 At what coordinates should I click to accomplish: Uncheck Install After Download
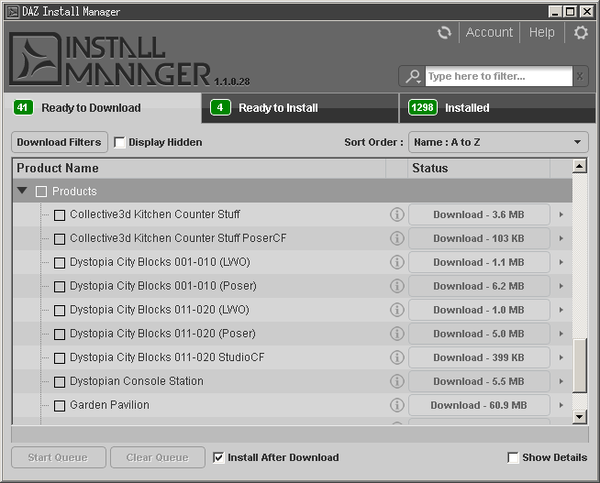218,458
